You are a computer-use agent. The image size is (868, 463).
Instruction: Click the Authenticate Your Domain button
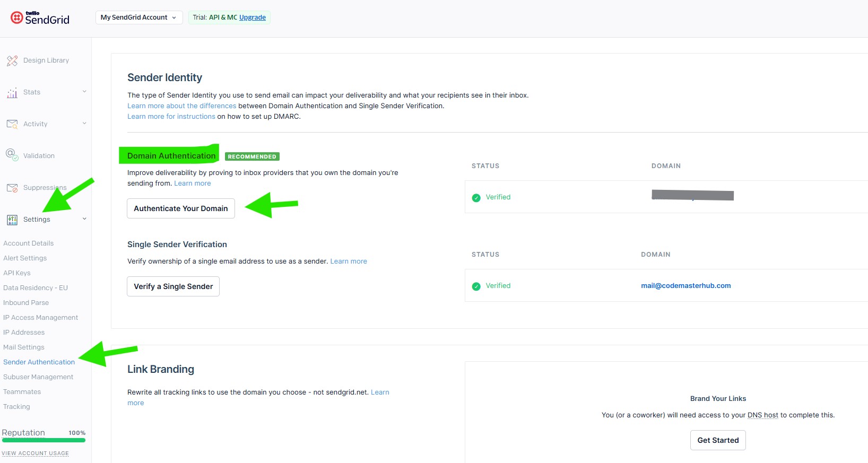(x=180, y=208)
